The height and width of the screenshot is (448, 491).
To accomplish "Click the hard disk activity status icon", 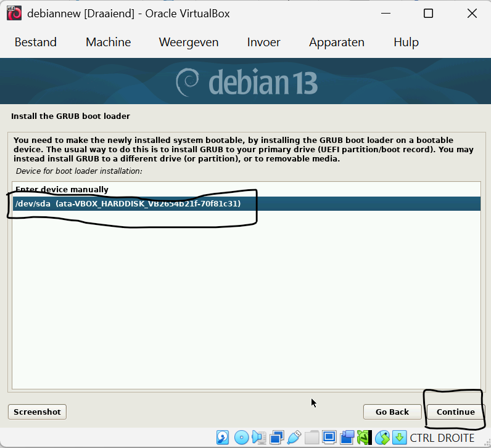I will (x=223, y=438).
